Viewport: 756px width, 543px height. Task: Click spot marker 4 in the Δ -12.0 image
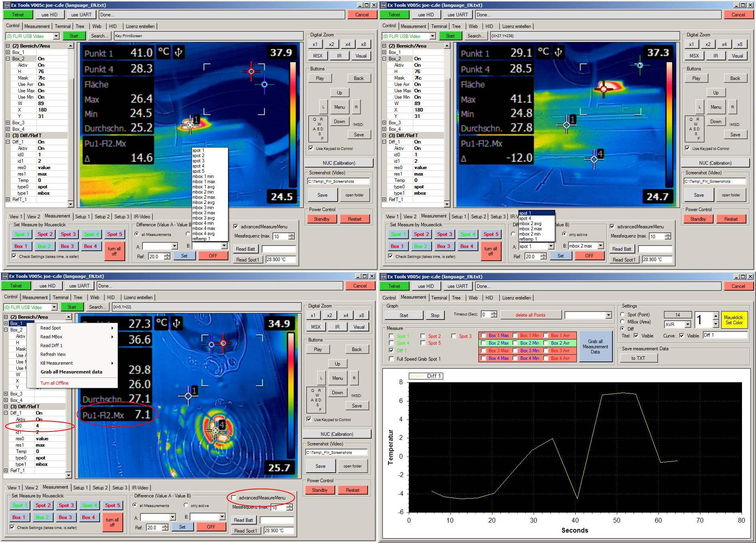[x=594, y=159]
